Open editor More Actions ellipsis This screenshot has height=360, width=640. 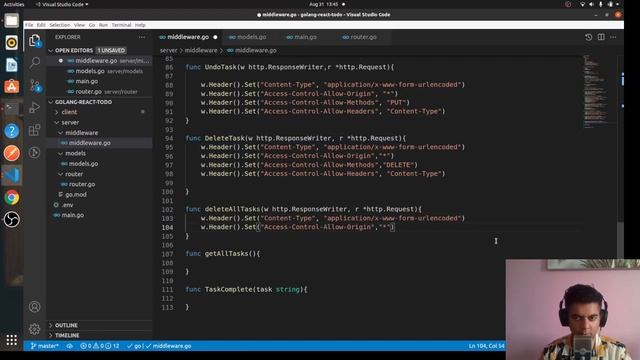click(613, 37)
